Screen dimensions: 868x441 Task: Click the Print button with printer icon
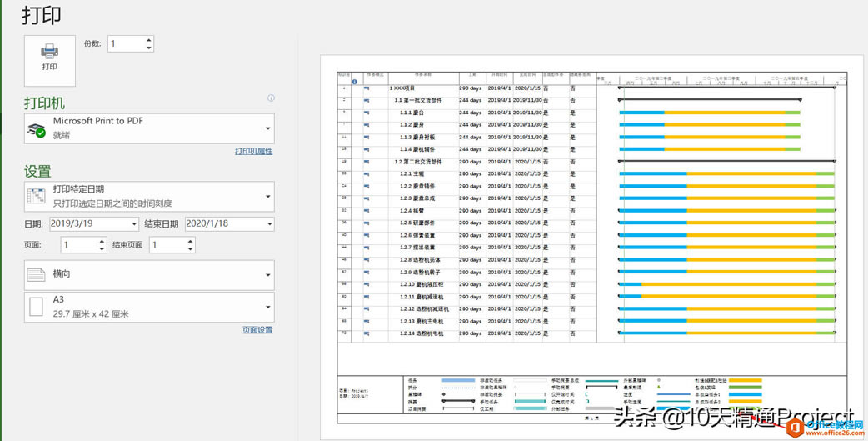[x=50, y=60]
